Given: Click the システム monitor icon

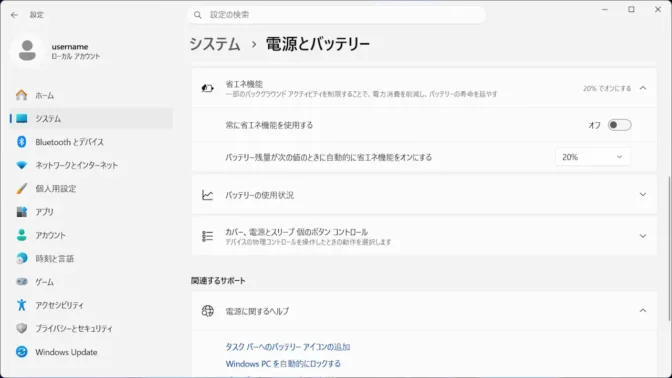Looking at the screenshot, I should pos(21,119).
